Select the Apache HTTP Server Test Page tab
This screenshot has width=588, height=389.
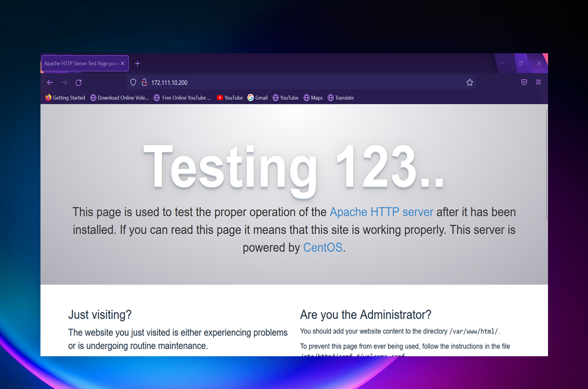pyautogui.click(x=85, y=64)
